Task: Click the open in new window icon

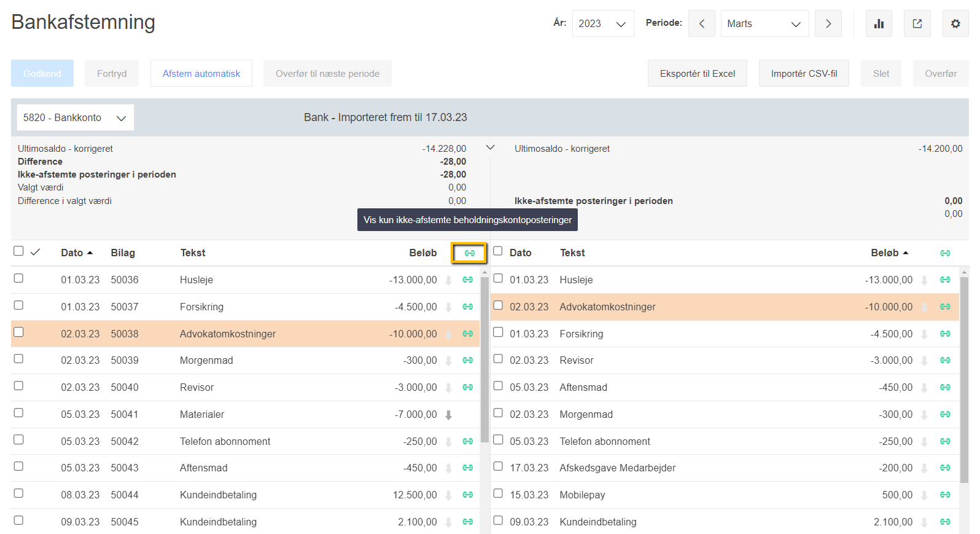Action: (x=917, y=23)
